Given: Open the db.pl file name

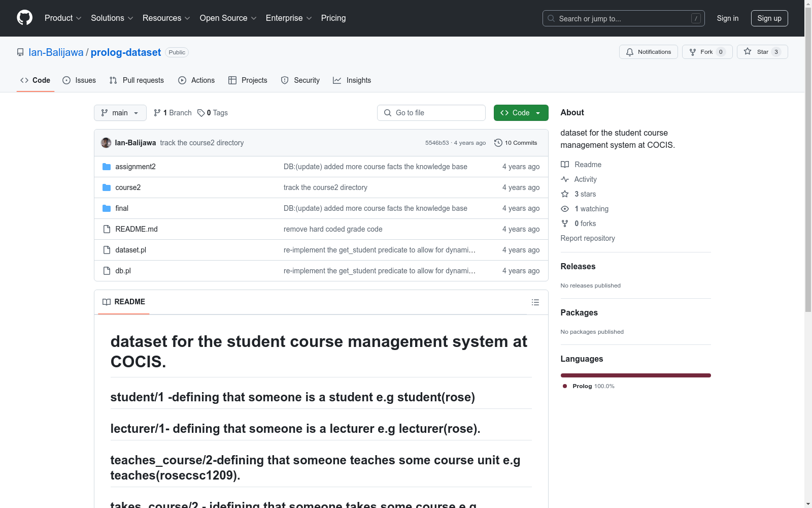Looking at the screenshot, I should (123, 271).
